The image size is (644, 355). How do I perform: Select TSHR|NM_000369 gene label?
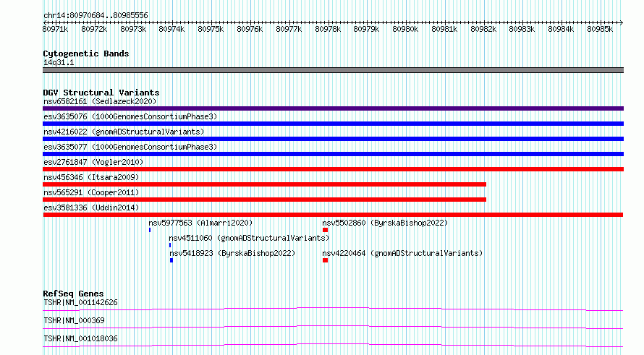(74, 320)
